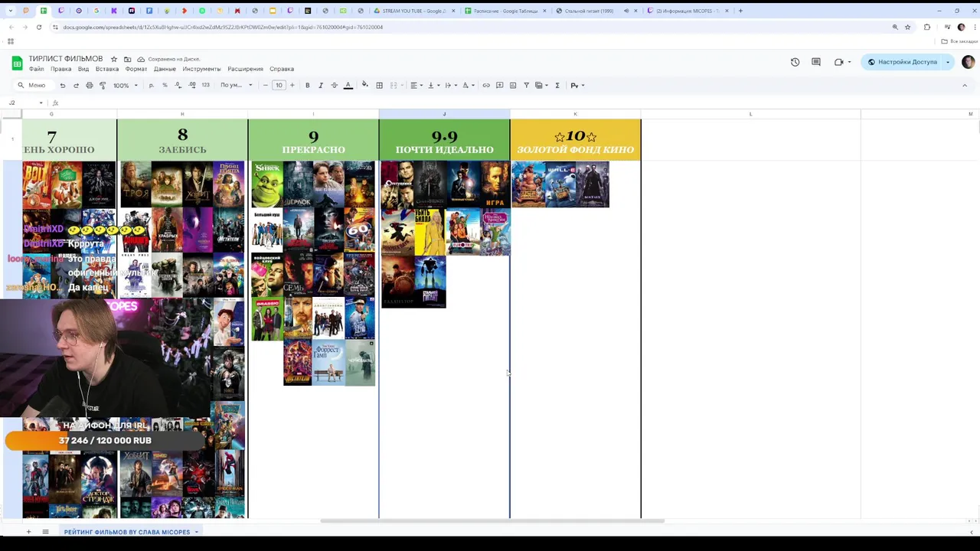Add a new sheet

[28, 532]
